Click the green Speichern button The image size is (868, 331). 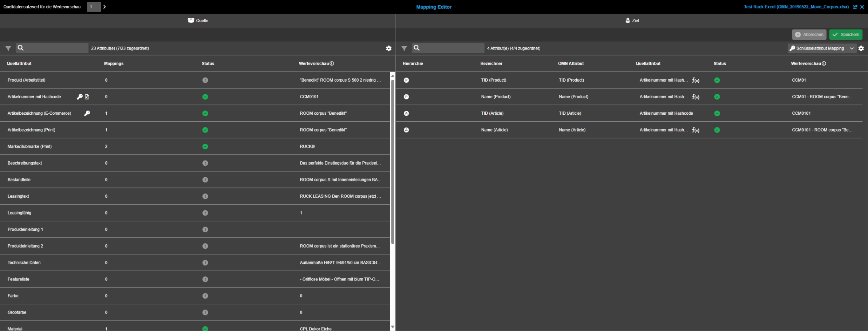845,35
